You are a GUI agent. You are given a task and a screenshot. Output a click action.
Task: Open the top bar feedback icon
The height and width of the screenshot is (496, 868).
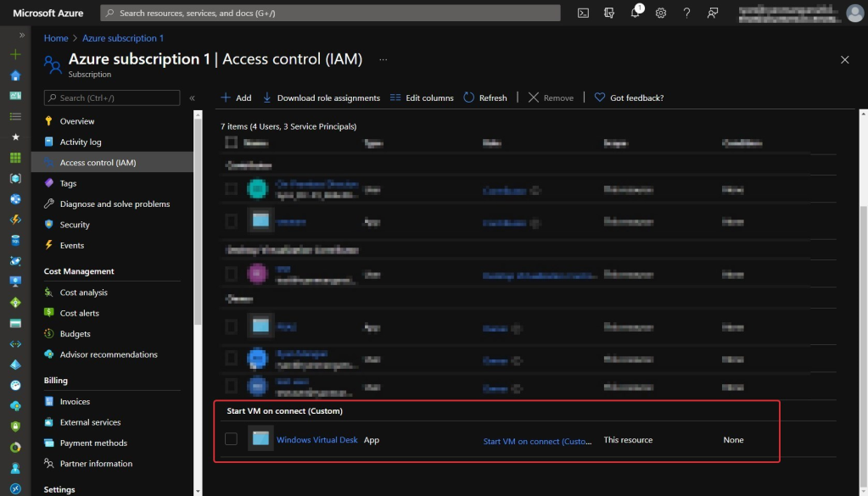713,13
